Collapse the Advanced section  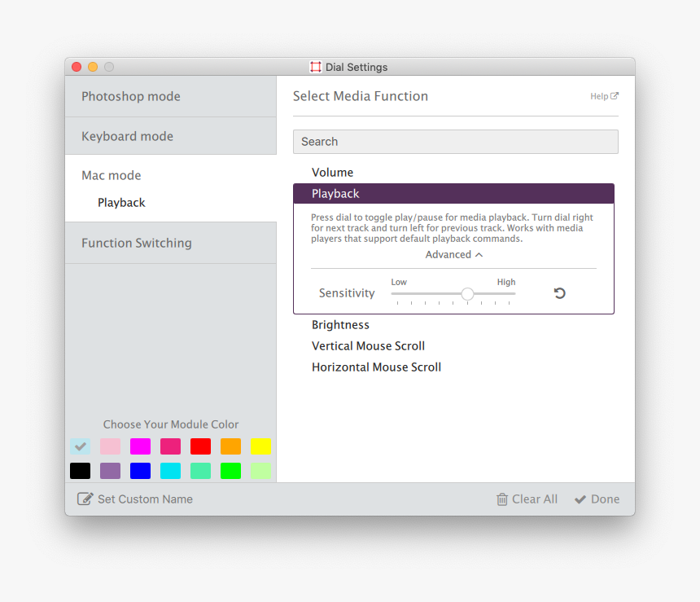click(453, 254)
